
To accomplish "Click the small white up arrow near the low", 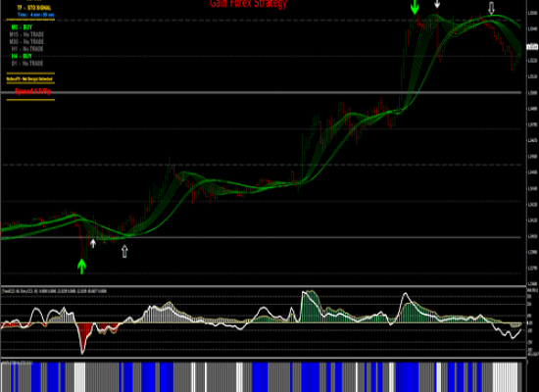I will (93, 243).
